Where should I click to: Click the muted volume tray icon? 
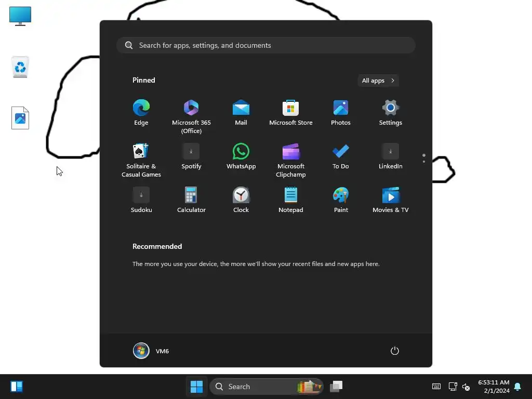pos(466,387)
